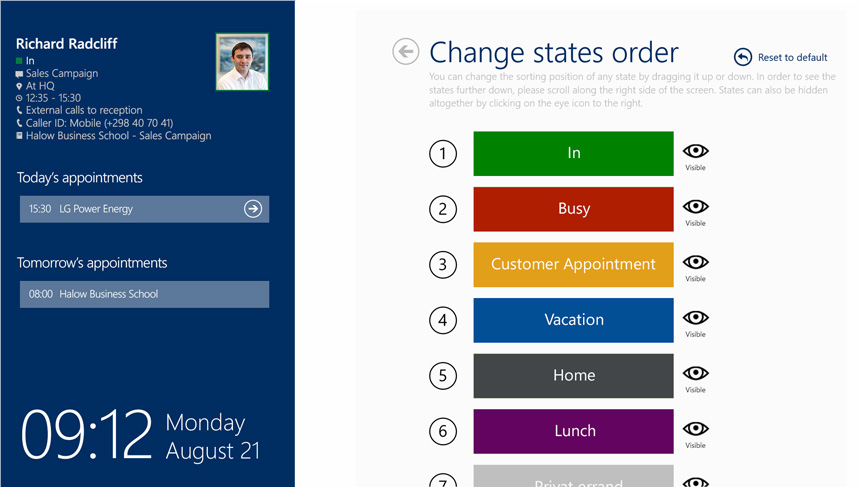Open the 08:00 Halow Business School appointment
860x487 pixels.
(x=144, y=295)
